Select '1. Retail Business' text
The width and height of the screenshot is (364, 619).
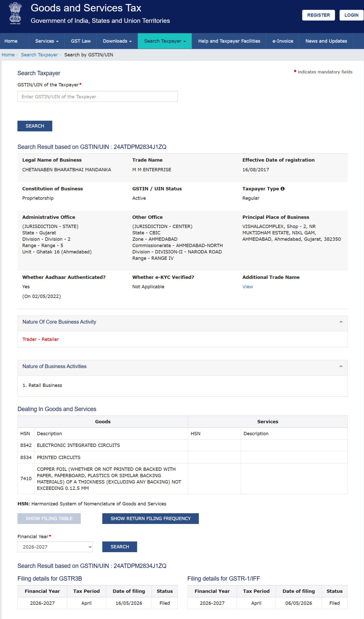(42, 385)
